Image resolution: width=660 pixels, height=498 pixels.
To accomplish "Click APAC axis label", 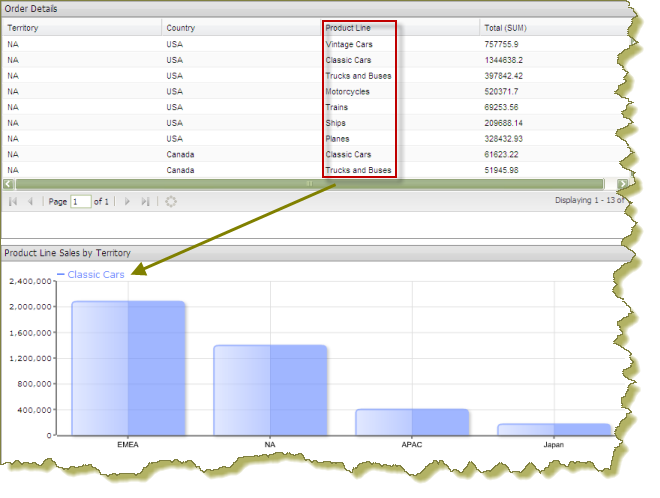I will [x=412, y=445].
